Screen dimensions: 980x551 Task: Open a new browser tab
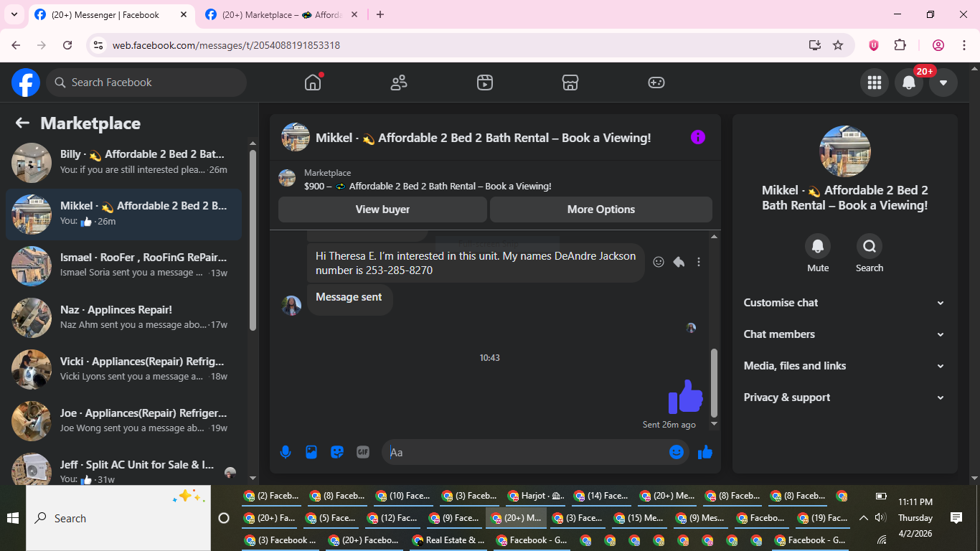tap(380, 14)
